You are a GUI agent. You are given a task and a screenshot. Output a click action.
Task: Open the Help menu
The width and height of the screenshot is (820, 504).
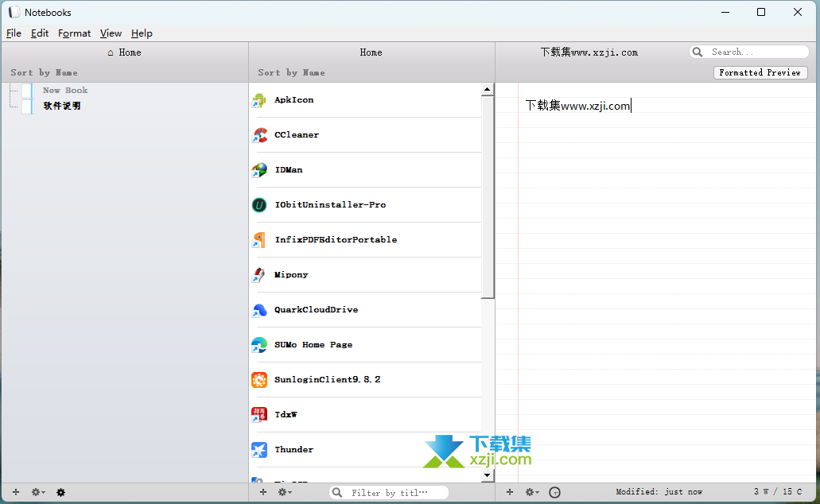(142, 33)
